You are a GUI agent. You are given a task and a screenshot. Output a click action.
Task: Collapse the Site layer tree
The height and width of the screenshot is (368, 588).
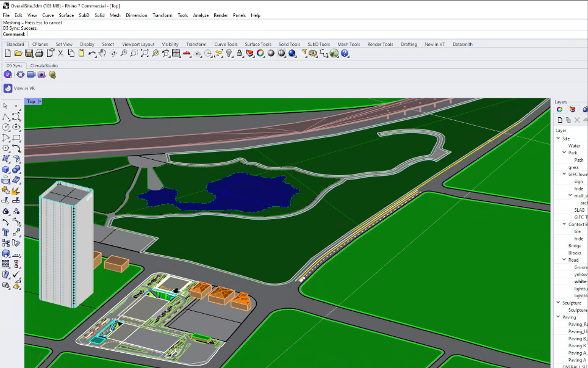pos(558,139)
